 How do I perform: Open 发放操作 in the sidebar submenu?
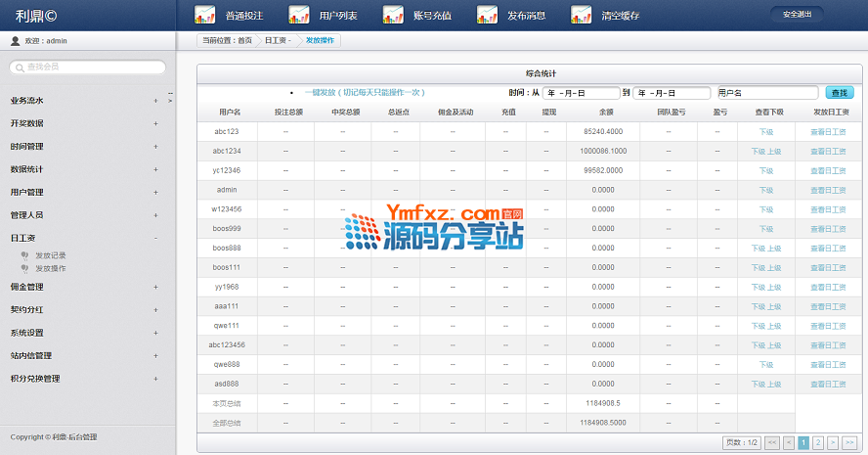pyautogui.click(x=51, y=268)
